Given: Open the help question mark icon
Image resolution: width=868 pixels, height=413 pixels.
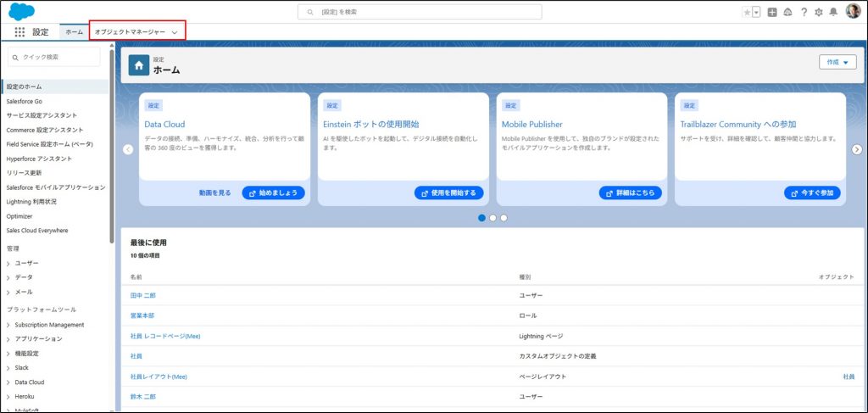Looking at the screenshot, I should point(804,12).
